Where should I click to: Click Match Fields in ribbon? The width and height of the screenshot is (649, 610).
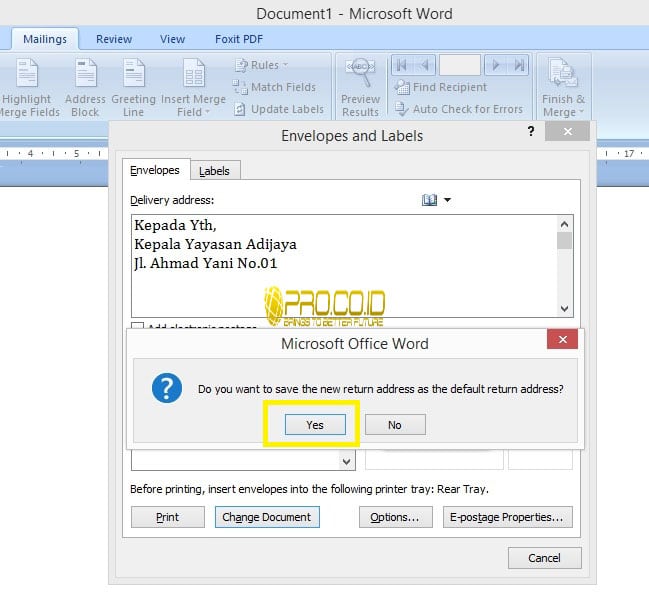click(274, 87)
